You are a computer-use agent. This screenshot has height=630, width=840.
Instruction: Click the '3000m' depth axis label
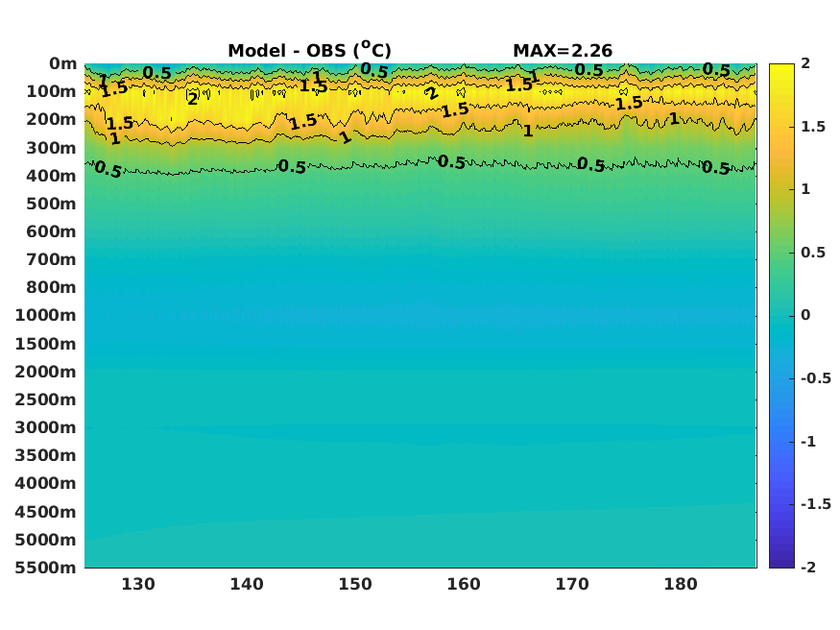click(x=45, y=427)
